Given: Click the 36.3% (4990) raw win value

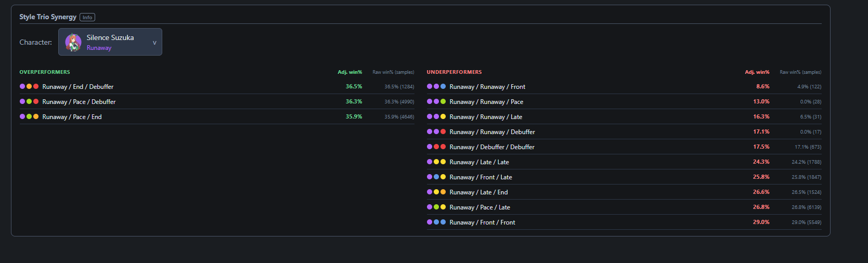Looking at the screenshot, I should click(x=399, y=102).
